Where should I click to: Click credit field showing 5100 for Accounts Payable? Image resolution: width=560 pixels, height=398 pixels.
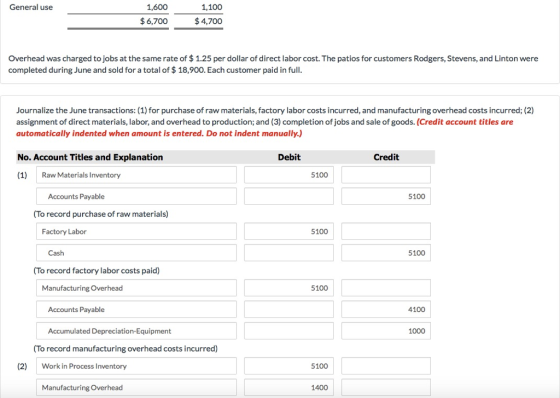(386, 196)
